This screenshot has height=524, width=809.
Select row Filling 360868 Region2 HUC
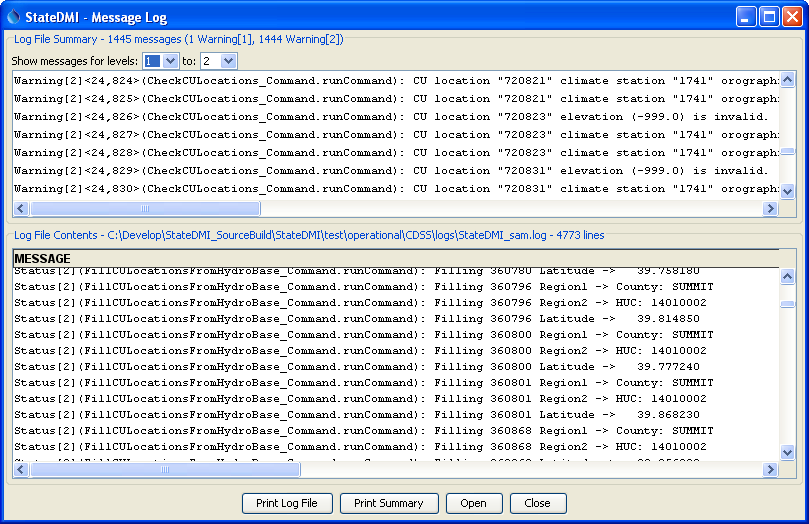click(396, 447)
